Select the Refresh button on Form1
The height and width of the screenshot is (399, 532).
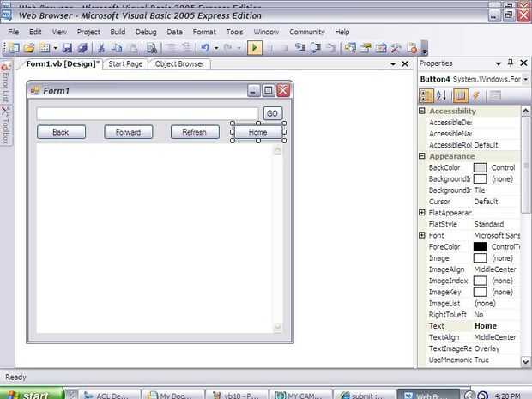tap(195, 132)
